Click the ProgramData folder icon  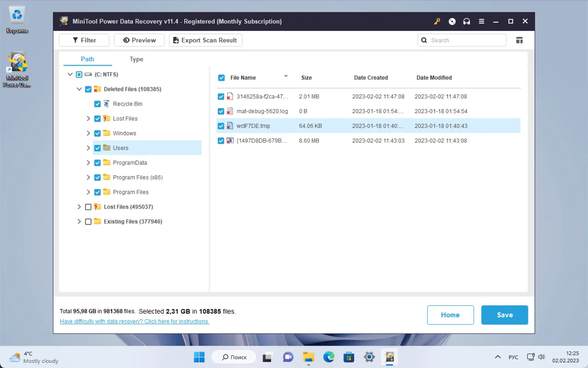[107, 163]
